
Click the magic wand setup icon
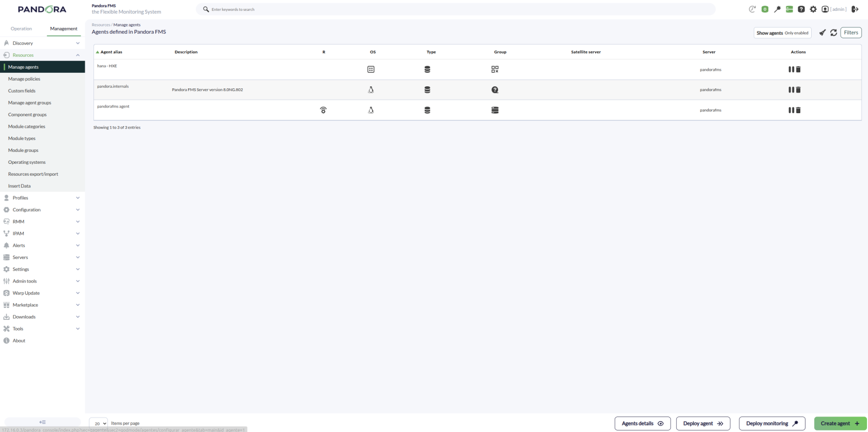click(x=777, y=9)
